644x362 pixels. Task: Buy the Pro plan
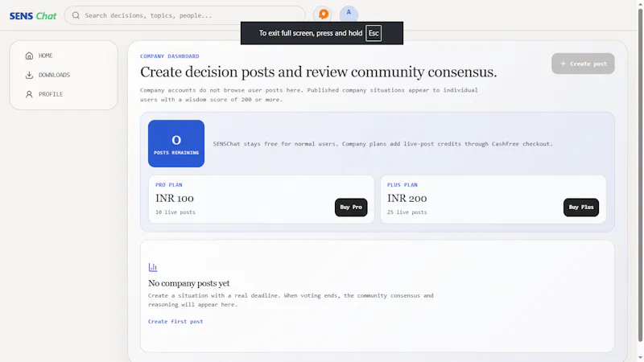pos(351,208)
